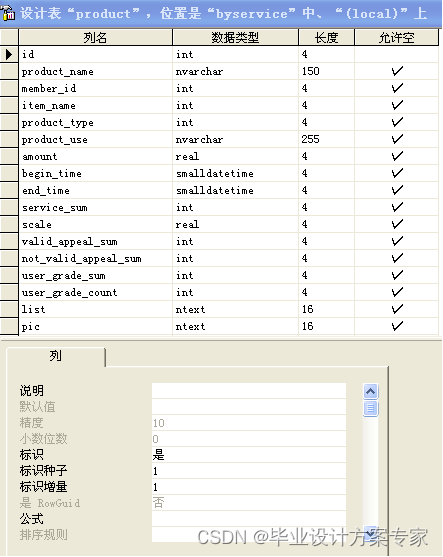
Task: Click the 是 RowGuid value 否
Action: click(x=249, y=503)
